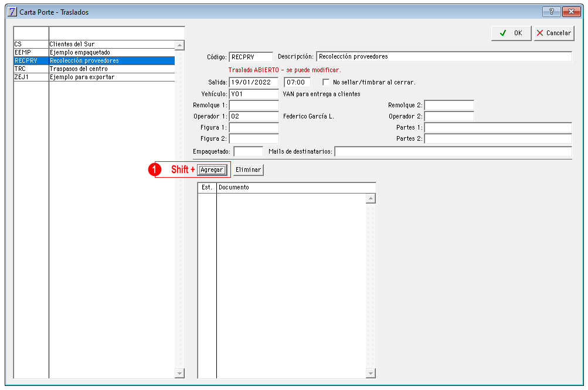The image size is (588, 390).
Task: Click the documents list scroll down arrow
Action: [x=371, y=373]
